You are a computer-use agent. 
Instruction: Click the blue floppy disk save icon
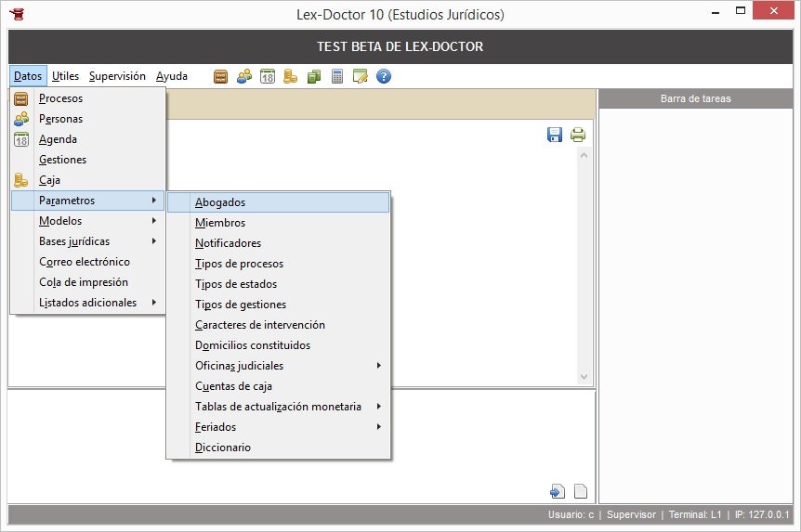click(554, 135)
